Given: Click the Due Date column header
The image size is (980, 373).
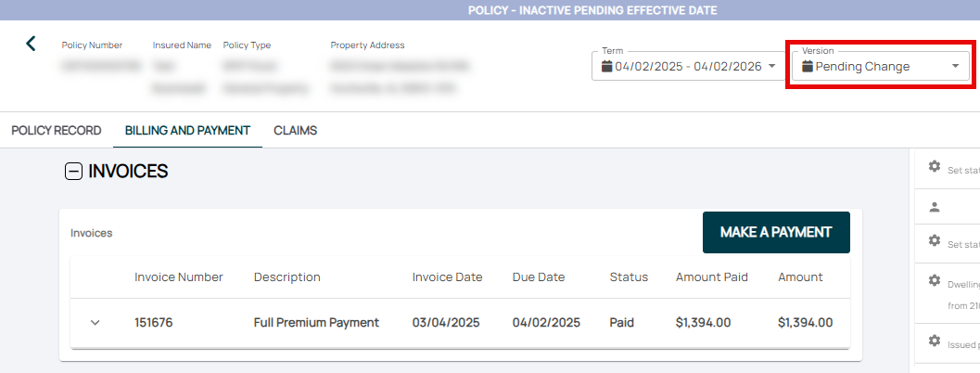Looking at the screenshot, I should click(538, 277).
